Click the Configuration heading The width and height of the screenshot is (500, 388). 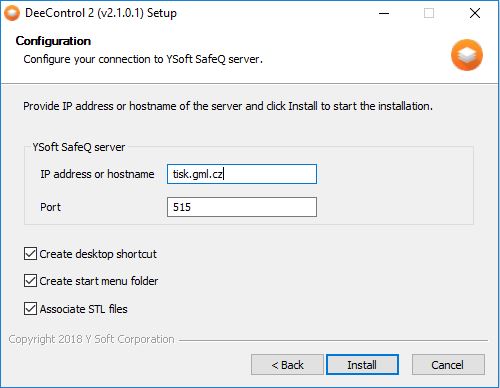point(53,41)
